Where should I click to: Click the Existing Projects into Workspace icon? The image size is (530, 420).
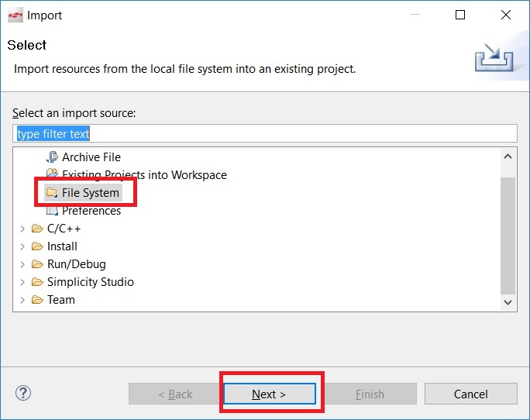tap(52, 174)
